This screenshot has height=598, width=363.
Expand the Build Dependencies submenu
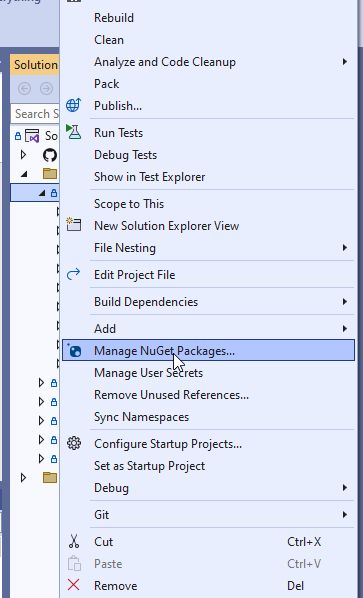(x=345, y=302)
